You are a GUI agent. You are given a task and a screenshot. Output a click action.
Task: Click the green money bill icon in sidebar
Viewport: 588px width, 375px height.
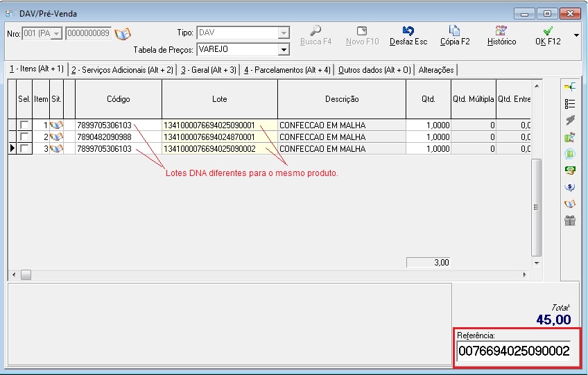[x=570, y=171]
